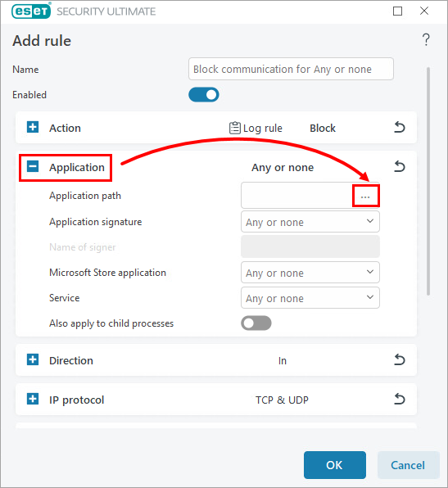Open the Application signature dropdown

[310, 222]
